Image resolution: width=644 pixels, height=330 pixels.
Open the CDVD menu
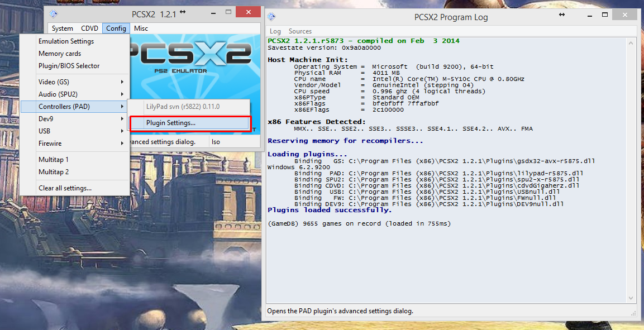[89, 28]
